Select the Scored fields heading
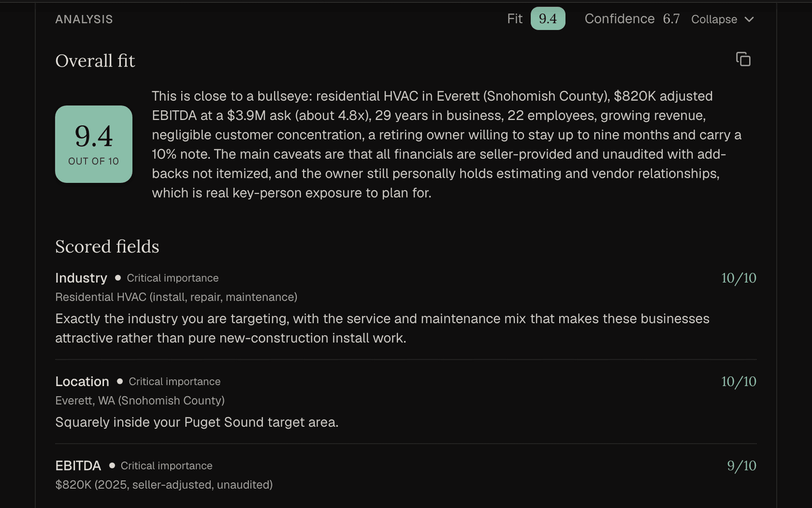Screen dimensions: 812x508 click(x=107, y=246)
